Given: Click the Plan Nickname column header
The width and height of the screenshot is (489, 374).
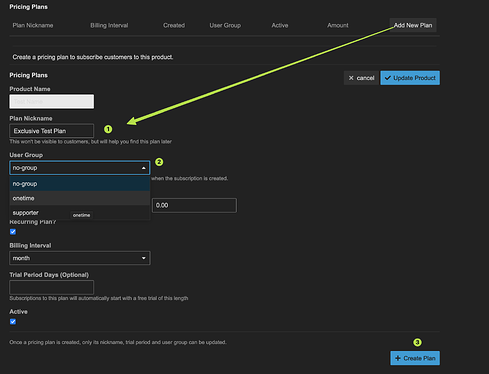Looking at the screenshot, I should [x=33, y=25].
